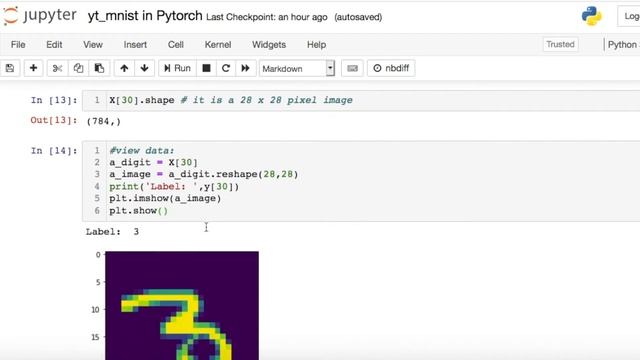Image resolution: width=640 pixels, height=360 pixels.
Task: Click the plt.show() line of code
Action: 138,211
